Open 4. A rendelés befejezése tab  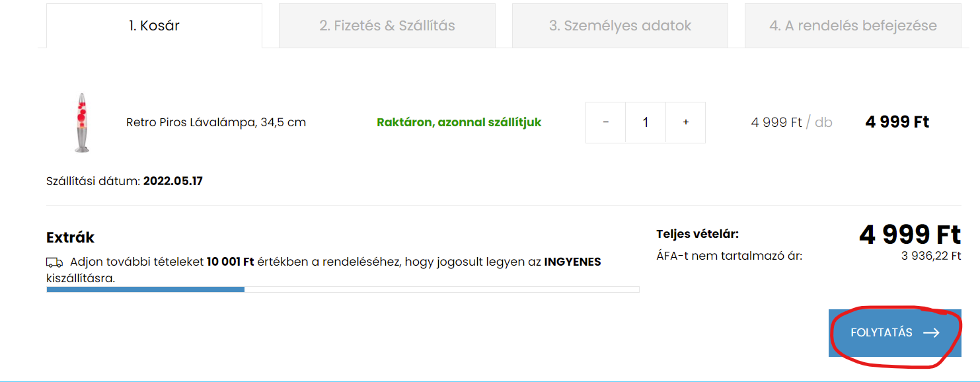pyautogui.click(x=853, y=26)
